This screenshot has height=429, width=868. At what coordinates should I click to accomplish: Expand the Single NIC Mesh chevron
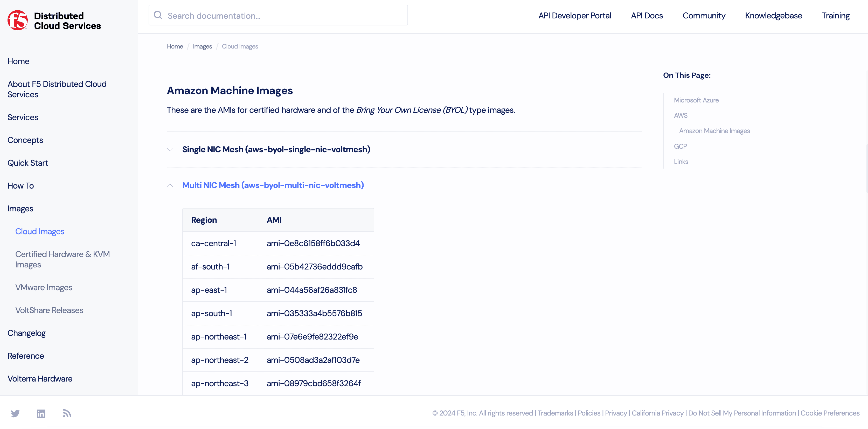pyautogui.click(x=170, y=149)
